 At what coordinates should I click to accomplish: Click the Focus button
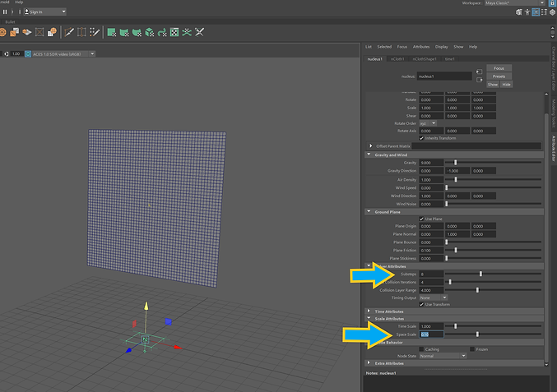click(499, 68)
